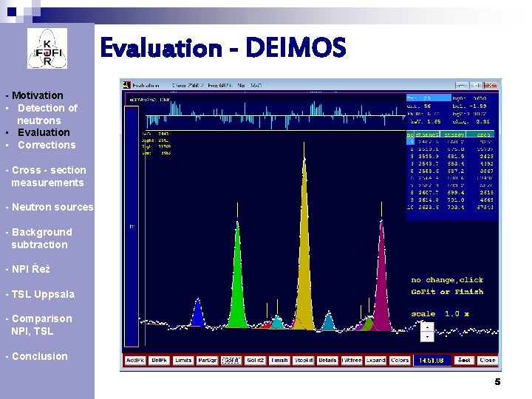Click the GoFit2 button
The height and width of the screenshot is (399, 532).
[x=255, y=361]
